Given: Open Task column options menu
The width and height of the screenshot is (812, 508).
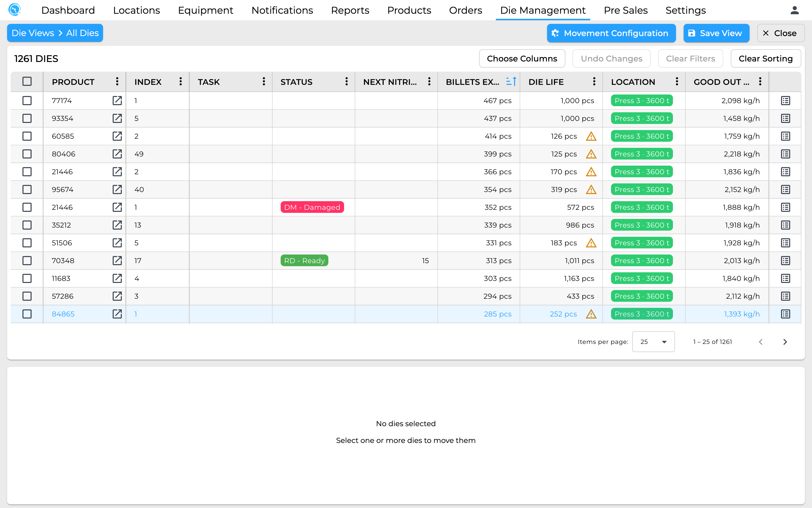Looking at the screenshot, I should (264, 81).
